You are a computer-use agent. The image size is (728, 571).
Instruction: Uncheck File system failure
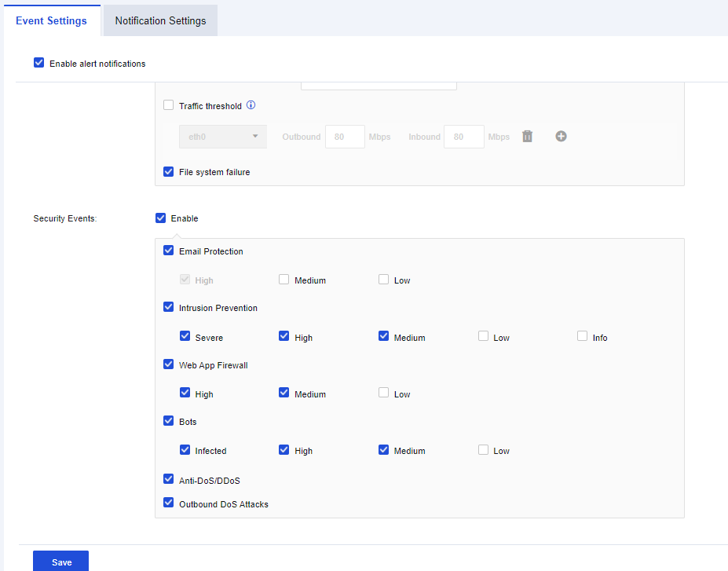tap(169, 171)
